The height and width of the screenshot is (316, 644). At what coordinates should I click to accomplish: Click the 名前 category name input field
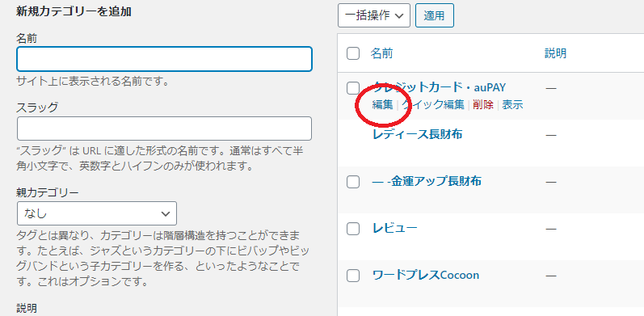(x=164, y=59)
